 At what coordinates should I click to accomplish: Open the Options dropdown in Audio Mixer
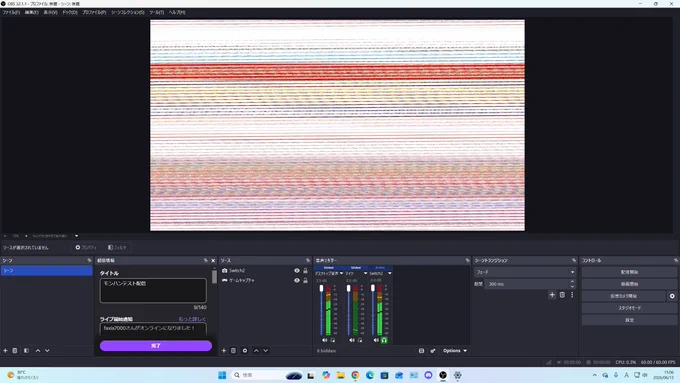[x=455, y=350]
